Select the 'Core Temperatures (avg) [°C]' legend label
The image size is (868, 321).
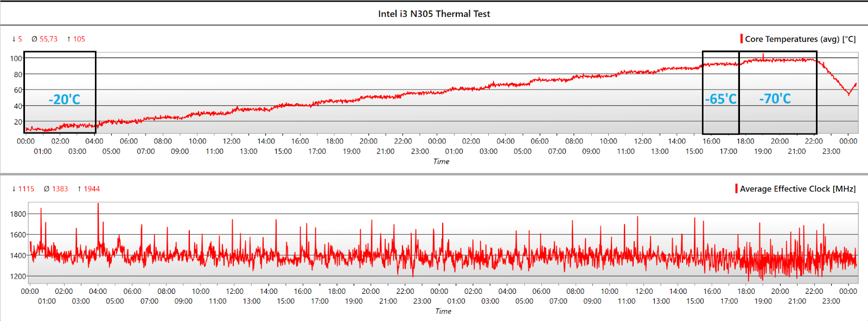[x=800, y=39]
